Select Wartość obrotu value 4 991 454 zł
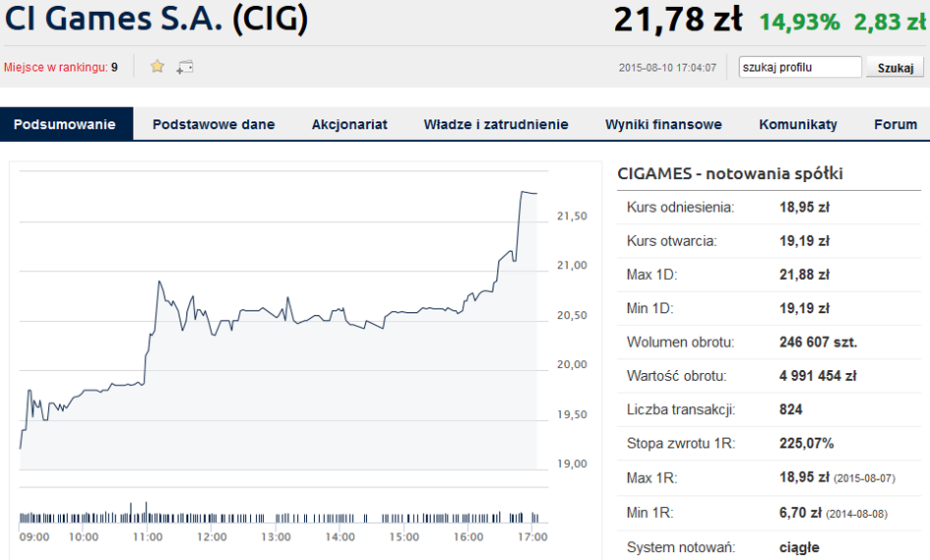Viewport: 930px width, 560px height. tap(818, 376)
